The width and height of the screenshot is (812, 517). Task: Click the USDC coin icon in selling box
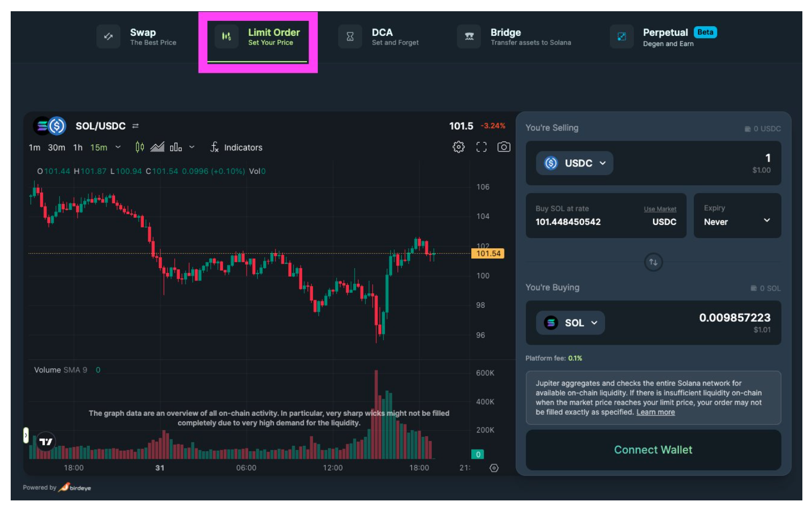[551, 163]
